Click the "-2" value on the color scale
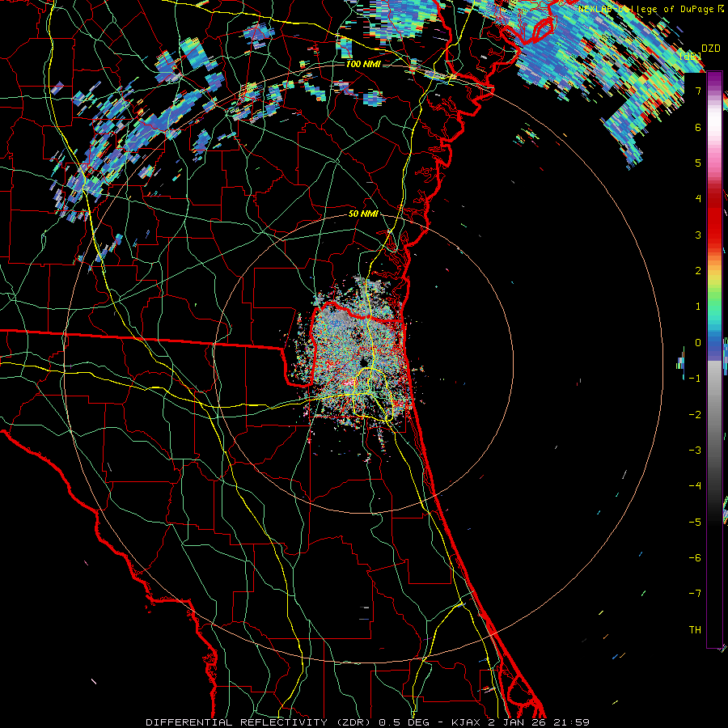The height and width of the screenshot is (728, 728). click(695, 415)
